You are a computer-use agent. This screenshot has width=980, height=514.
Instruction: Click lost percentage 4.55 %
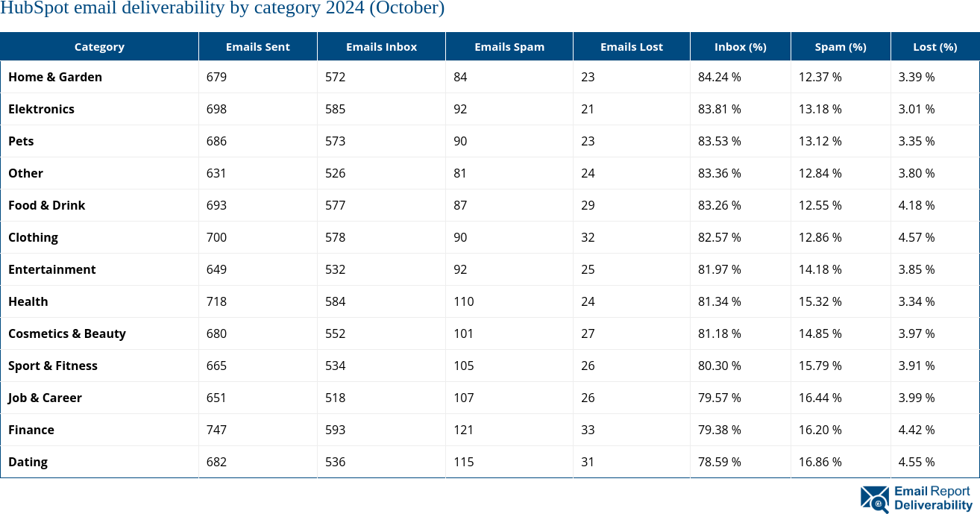[917, 462]
